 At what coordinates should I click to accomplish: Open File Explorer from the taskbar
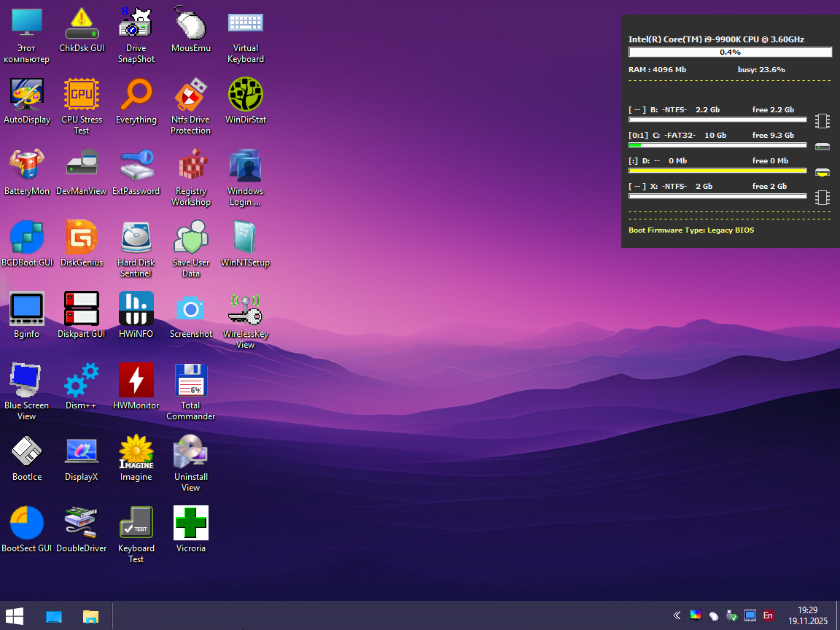[x=90, y=616]
